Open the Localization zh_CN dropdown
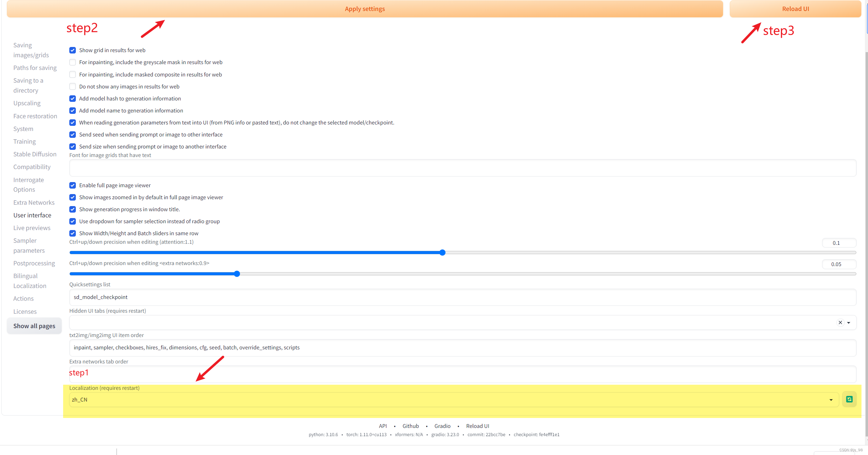 click(x=449, y=399)
